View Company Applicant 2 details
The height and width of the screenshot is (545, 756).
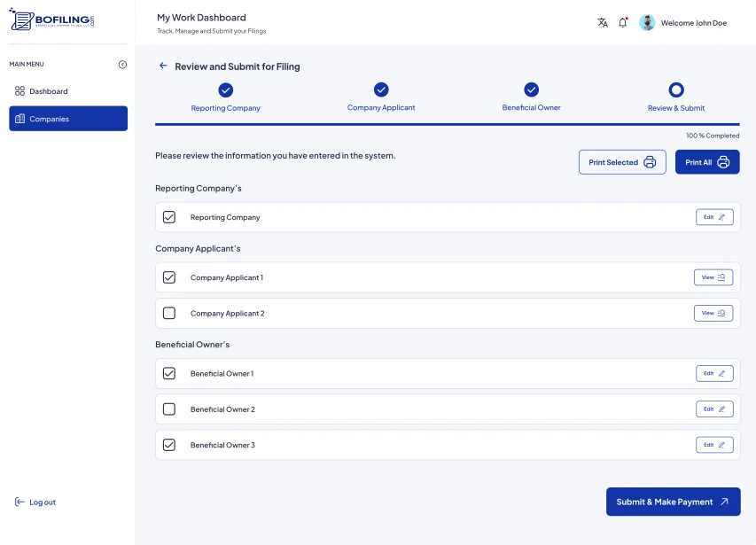click(x=713, y=313)
